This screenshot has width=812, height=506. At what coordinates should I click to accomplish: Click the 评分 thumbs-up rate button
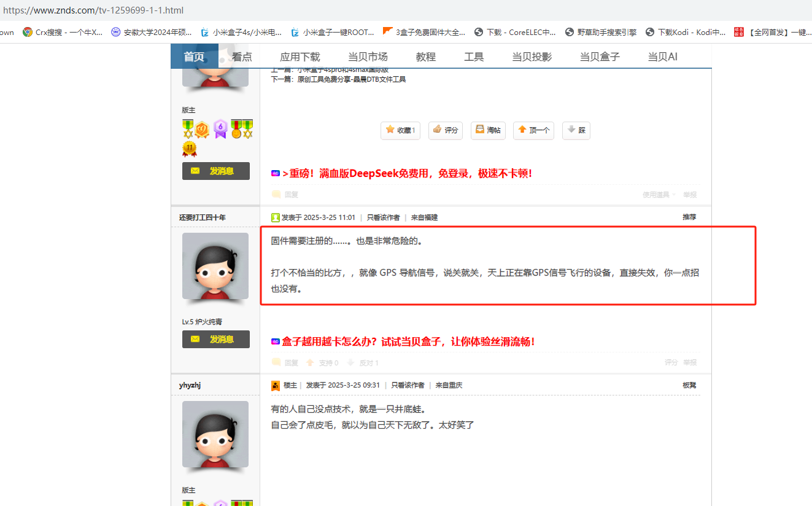[x=446, y=130]
